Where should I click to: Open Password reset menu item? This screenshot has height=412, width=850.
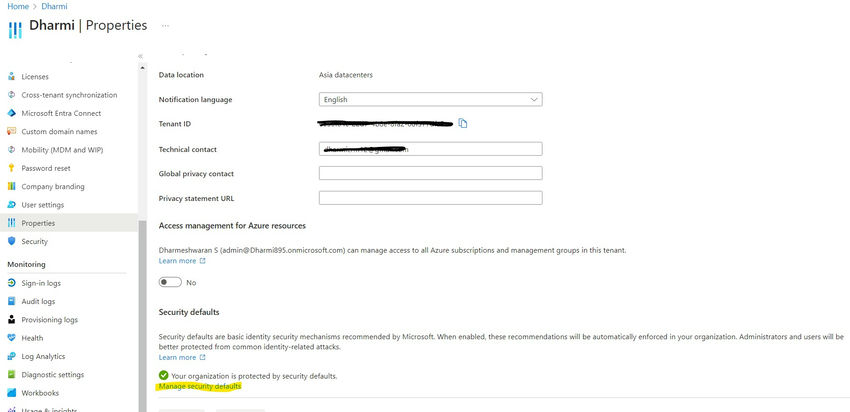(x=46, y=169)
